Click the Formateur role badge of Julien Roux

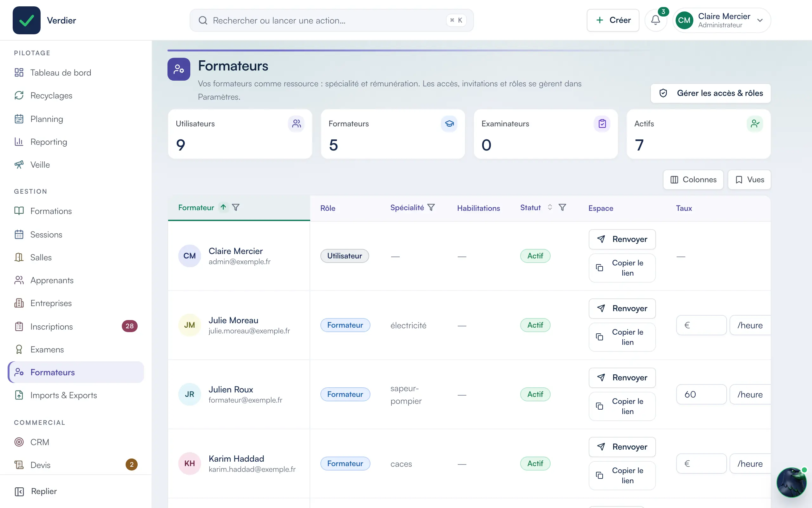point(345,394)
